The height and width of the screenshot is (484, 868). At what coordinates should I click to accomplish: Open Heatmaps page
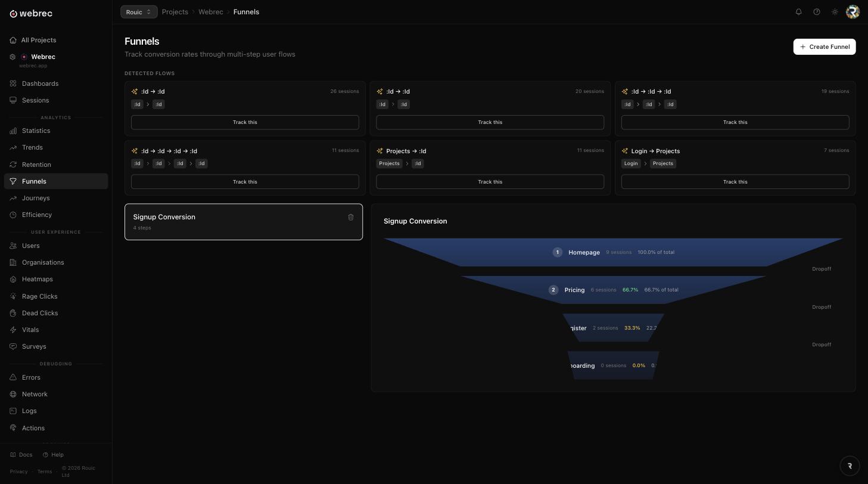pyautogui.click(x=56, y=279)
